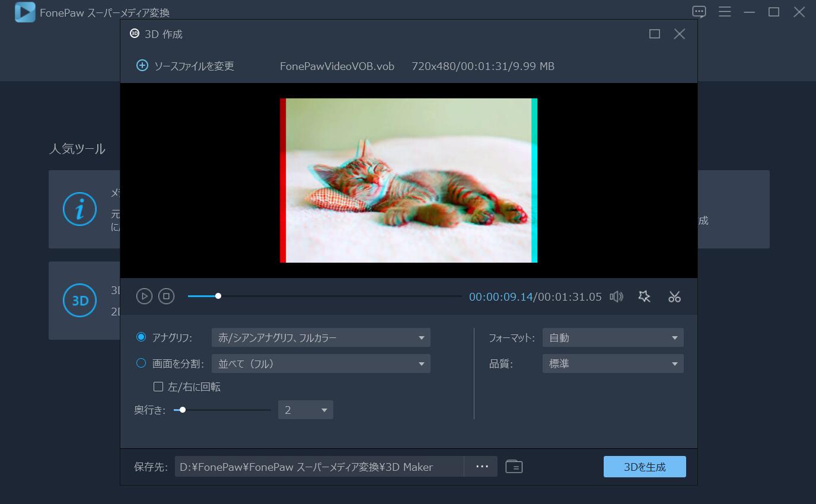Open the output folder icon
The width and height of the screenshot is (816, 504).
pyautogui.click(x=514, y=467)
